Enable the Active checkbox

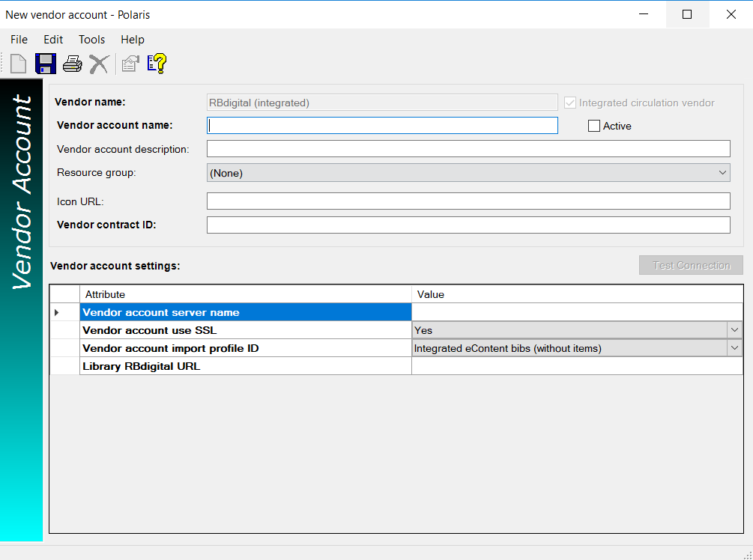[594, 126]
